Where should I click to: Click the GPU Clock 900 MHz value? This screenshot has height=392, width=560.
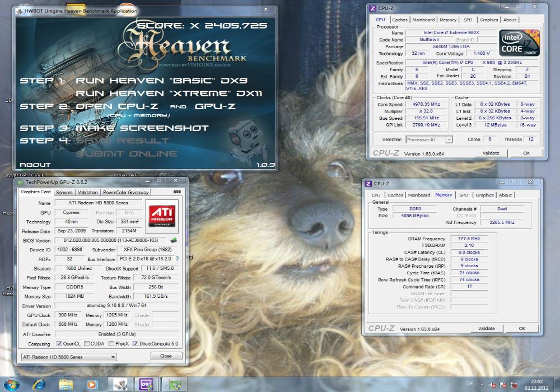click(x=68, y=315)
